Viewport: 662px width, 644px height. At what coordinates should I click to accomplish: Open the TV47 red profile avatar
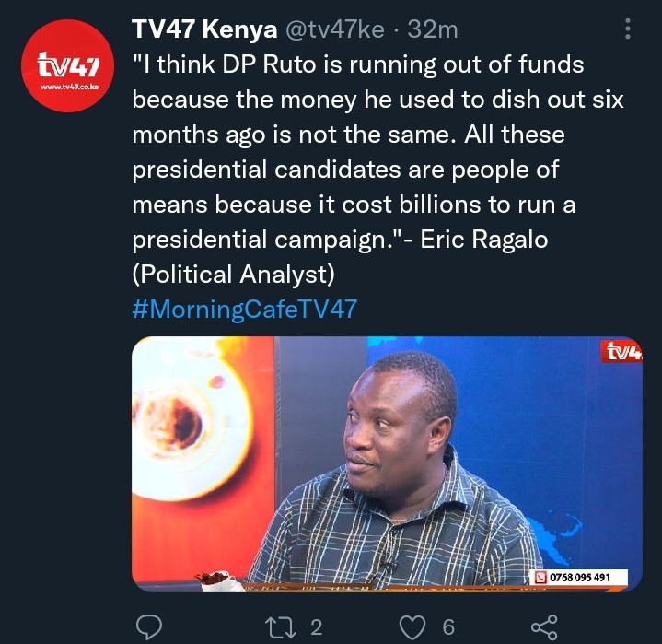coord(67,66)
